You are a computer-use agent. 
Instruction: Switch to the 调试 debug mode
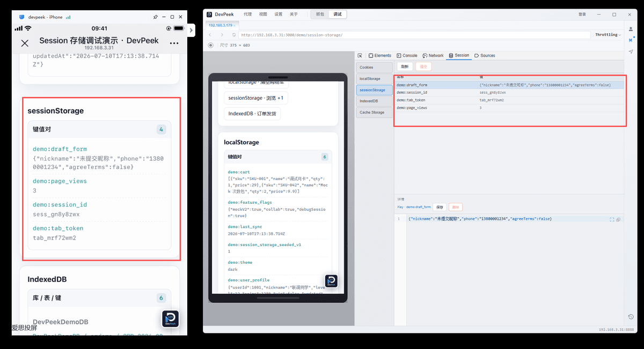[338, 14]
